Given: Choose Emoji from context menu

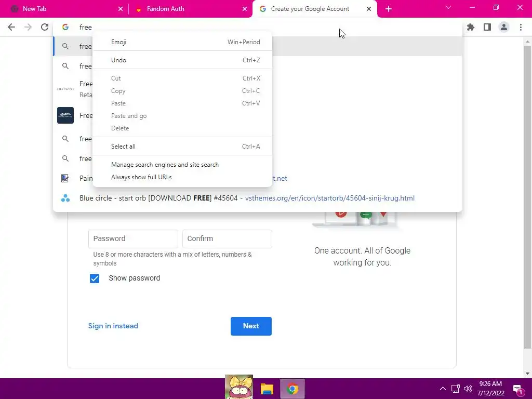Looking at the screenshot, I should click(182, 42).
